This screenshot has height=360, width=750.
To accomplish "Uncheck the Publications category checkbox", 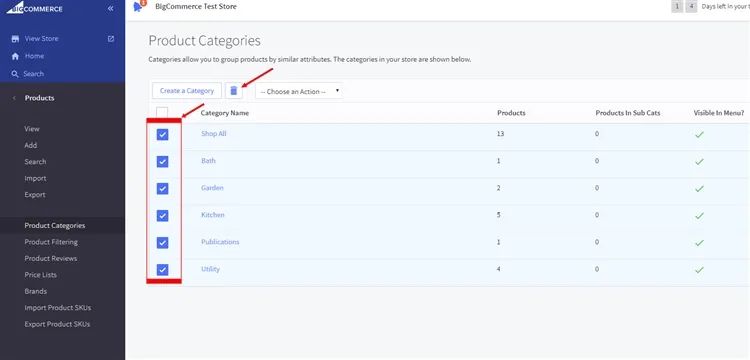I will (163, 243).
